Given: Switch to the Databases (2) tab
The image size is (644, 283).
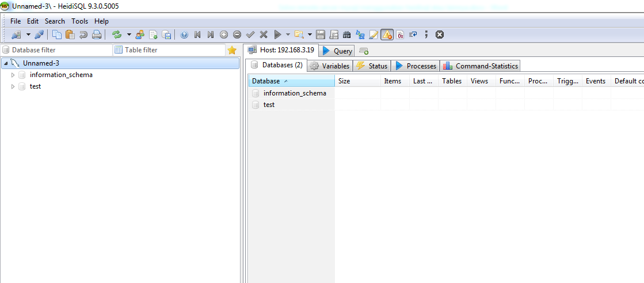Looking at the screenshot, I should pyautogui.click(x=277, y=66).
